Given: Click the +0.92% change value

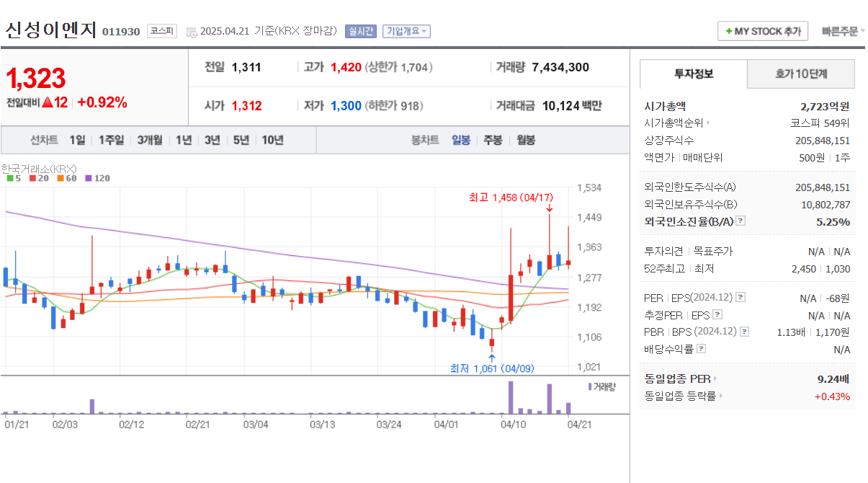Looking at the screenshot, I should [102, 102].
